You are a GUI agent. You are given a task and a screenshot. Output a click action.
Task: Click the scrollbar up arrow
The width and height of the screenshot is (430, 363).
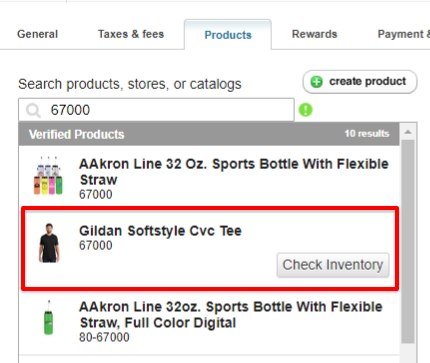point(408,132)
